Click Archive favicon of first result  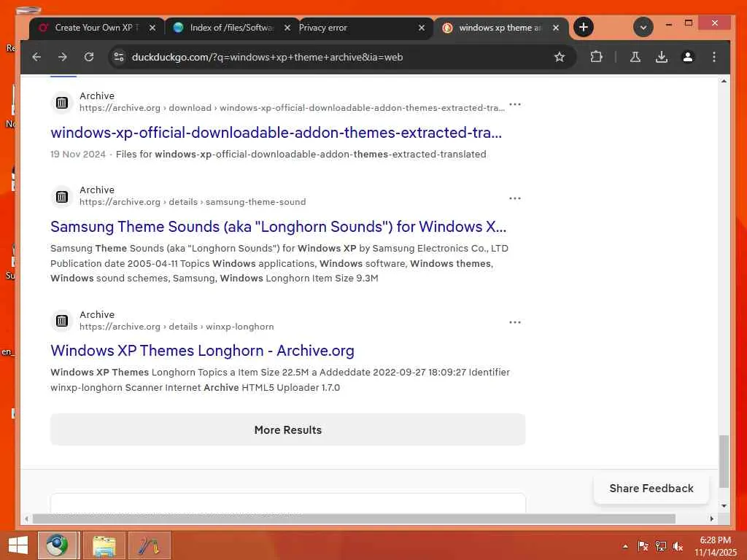[62, 102]
